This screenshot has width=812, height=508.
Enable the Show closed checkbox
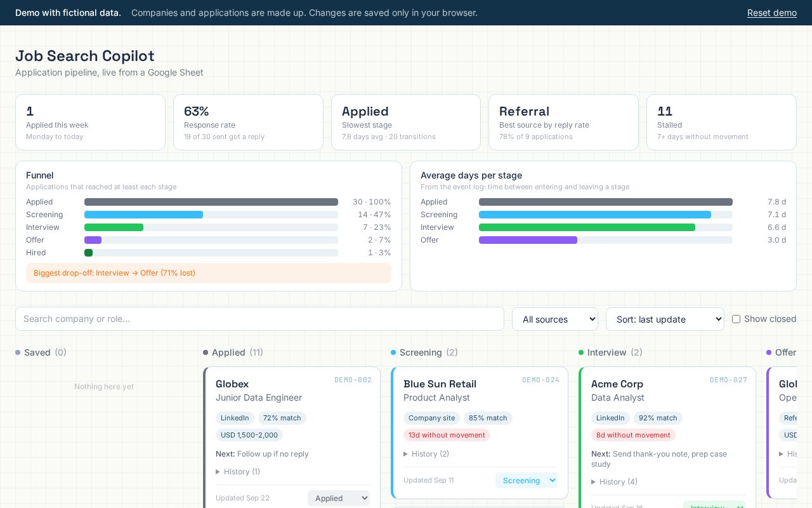pyautogui.click(x=736, y=319)
